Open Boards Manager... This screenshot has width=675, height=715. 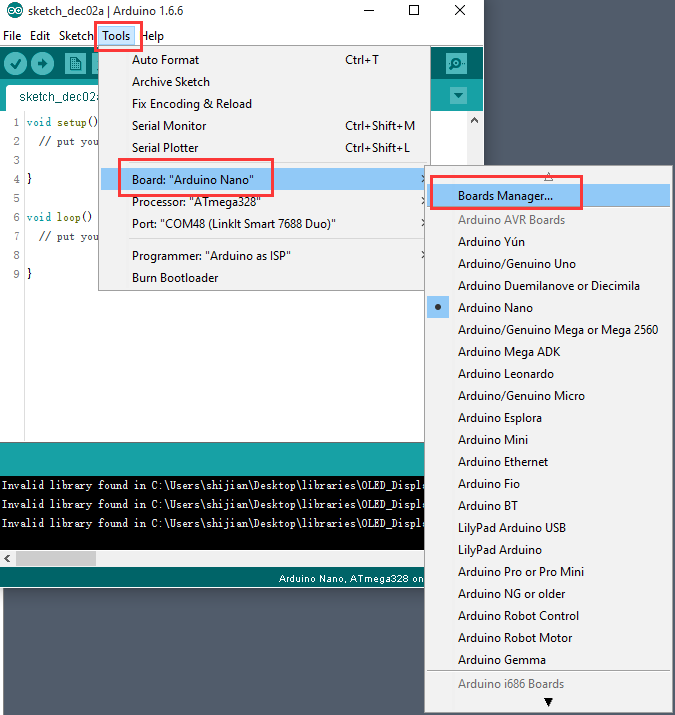coord(549,196)
